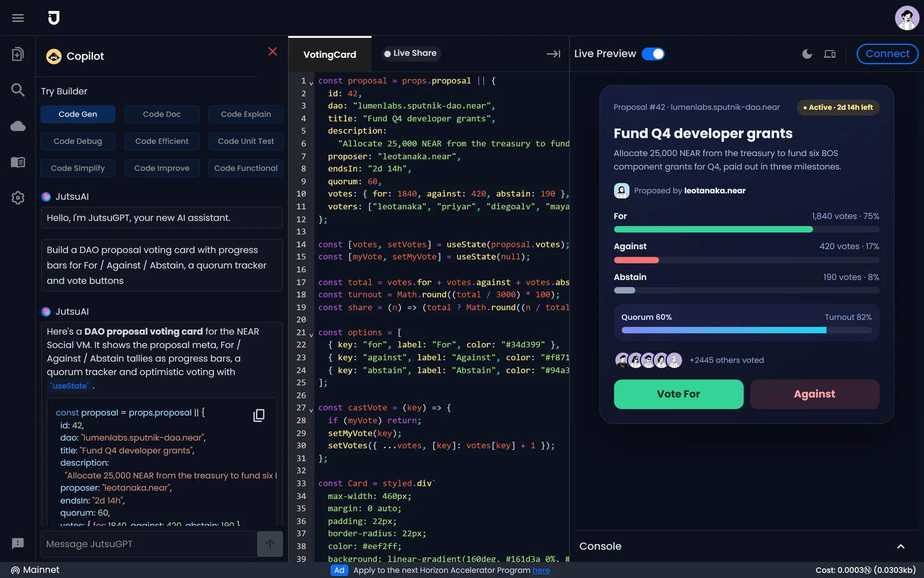The image size is (924, 578).
Task: Click the Mainnet network indicator
Action: (x=35, y=570)
